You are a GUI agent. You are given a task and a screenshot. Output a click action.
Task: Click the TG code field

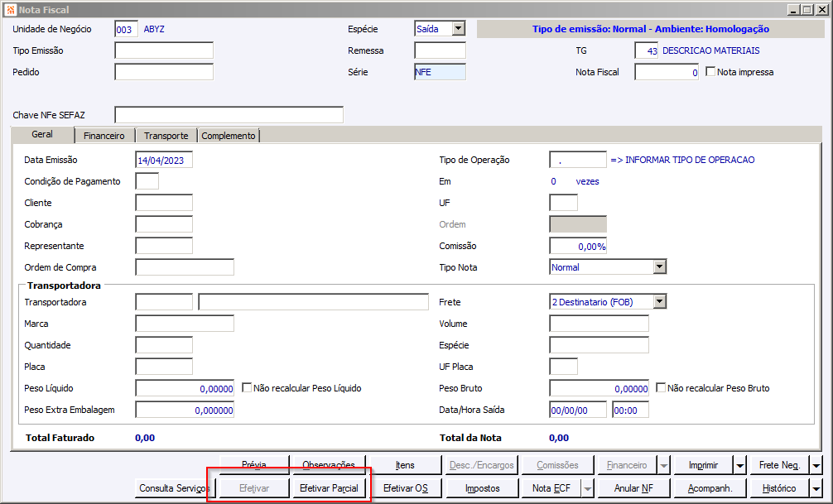click(x=647, y=50)
